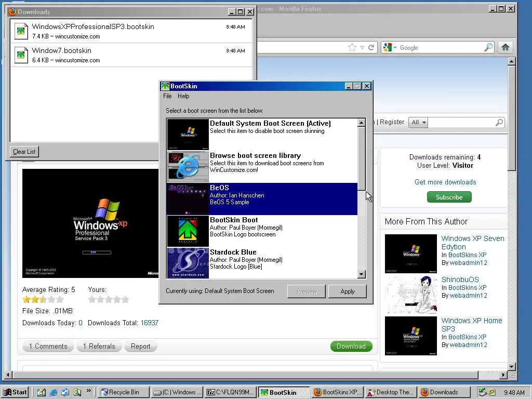This screenshot has width=532, height=399.
Task: Click the green Subscribe button
Action: (x=449, y=197)
